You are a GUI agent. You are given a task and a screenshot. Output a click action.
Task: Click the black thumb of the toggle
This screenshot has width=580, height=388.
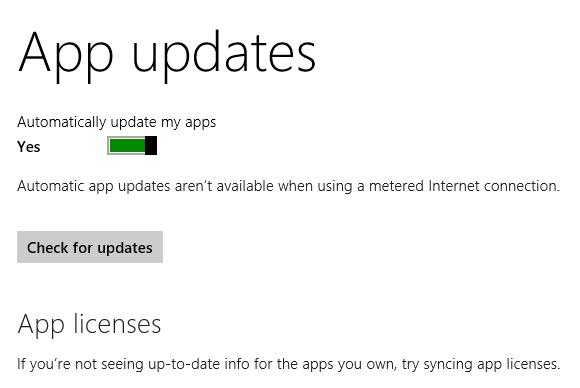click(x=151, y=145)
